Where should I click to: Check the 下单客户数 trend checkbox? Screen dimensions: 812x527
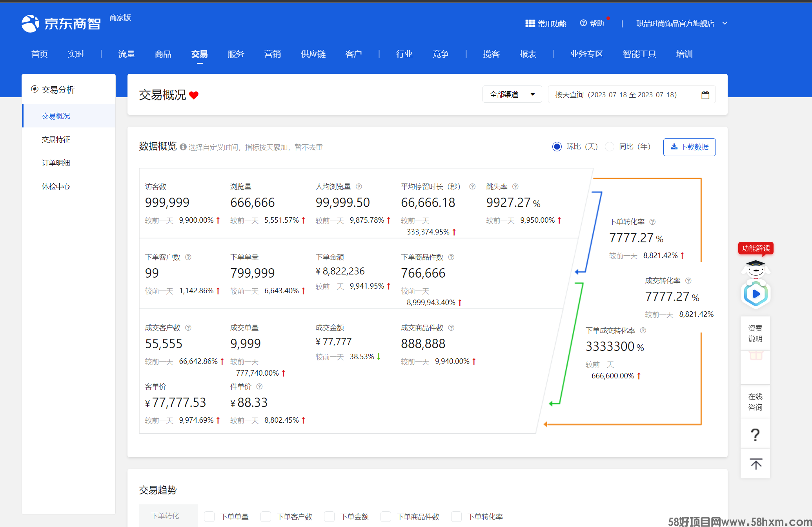tap(266, 517)
